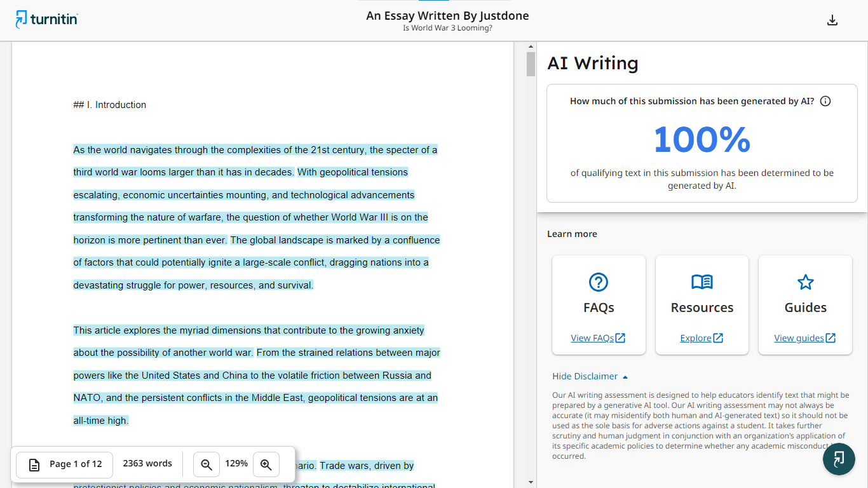The width and height of the screenshot is (868, 488).
Task: Click the 2363 words count
Action: point(147,464)
